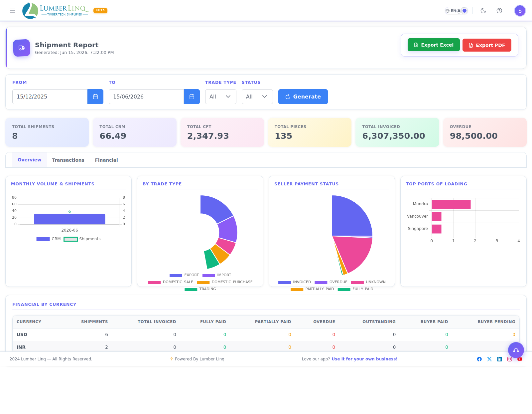Click the shipment truck report icon
Screen dimensions: 532x414
(x=22, y=48)
